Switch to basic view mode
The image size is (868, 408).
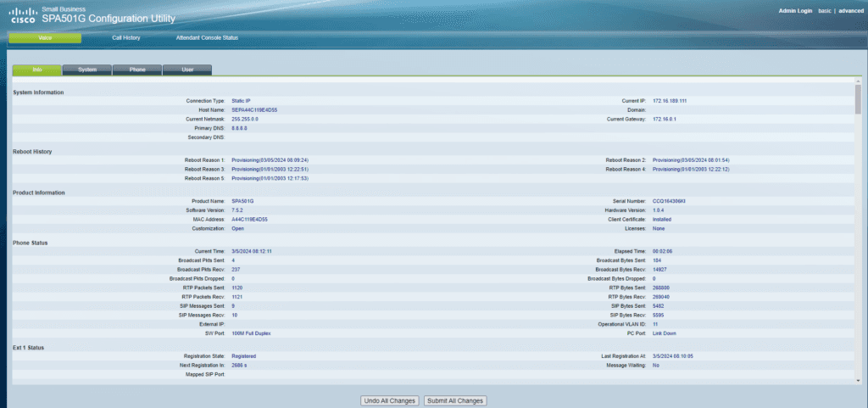coord(824,10)
